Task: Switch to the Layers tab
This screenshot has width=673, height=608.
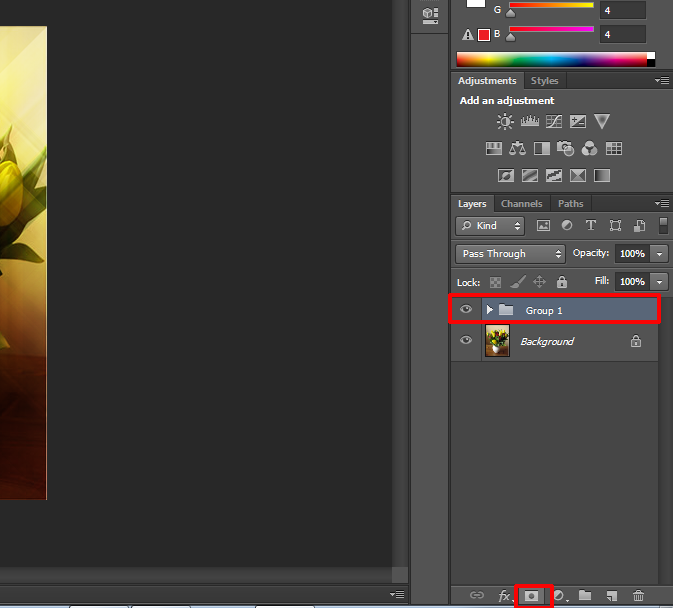Action: click(x=472, y=204)
